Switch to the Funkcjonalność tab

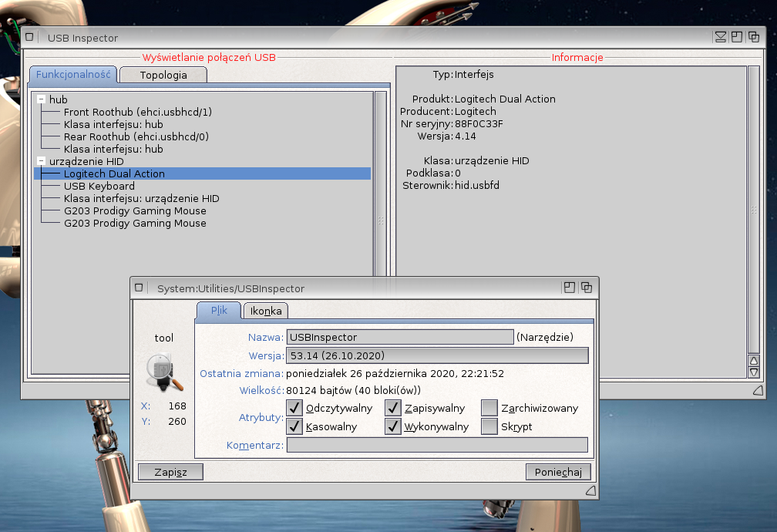point(73,74)
